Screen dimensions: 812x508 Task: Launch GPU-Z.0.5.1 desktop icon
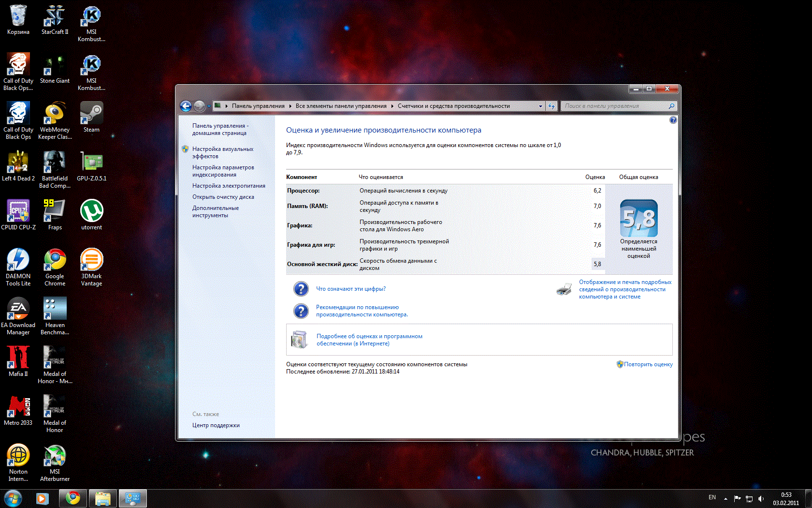(91, 166)
